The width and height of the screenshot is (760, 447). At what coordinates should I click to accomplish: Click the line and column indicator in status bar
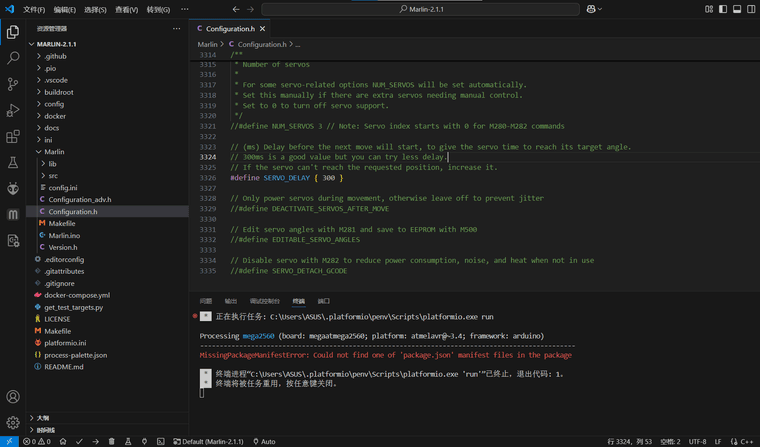coord(629,441)
